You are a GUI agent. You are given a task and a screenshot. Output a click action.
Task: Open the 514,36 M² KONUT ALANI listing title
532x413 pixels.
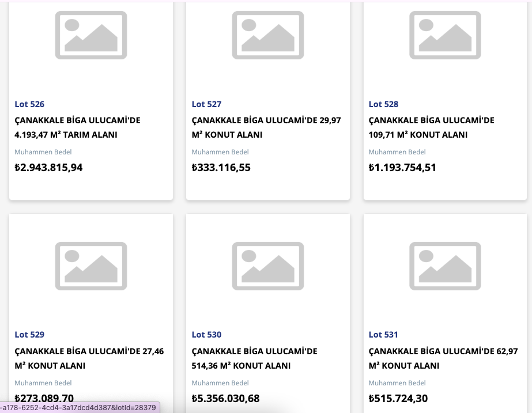(x=254, y=358)
